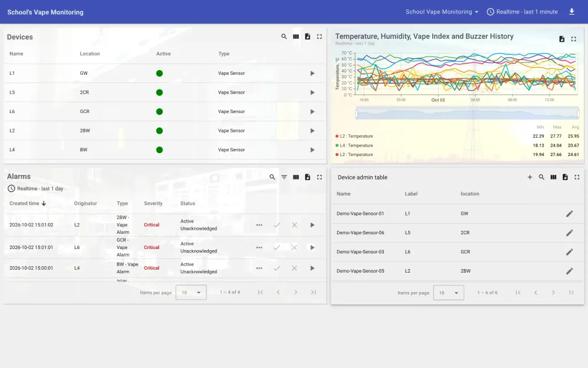The height and width of the screenshot is (368, 588).
Task: Expand Devices panel to fullscreen
Action: click(x=319, y=37)
